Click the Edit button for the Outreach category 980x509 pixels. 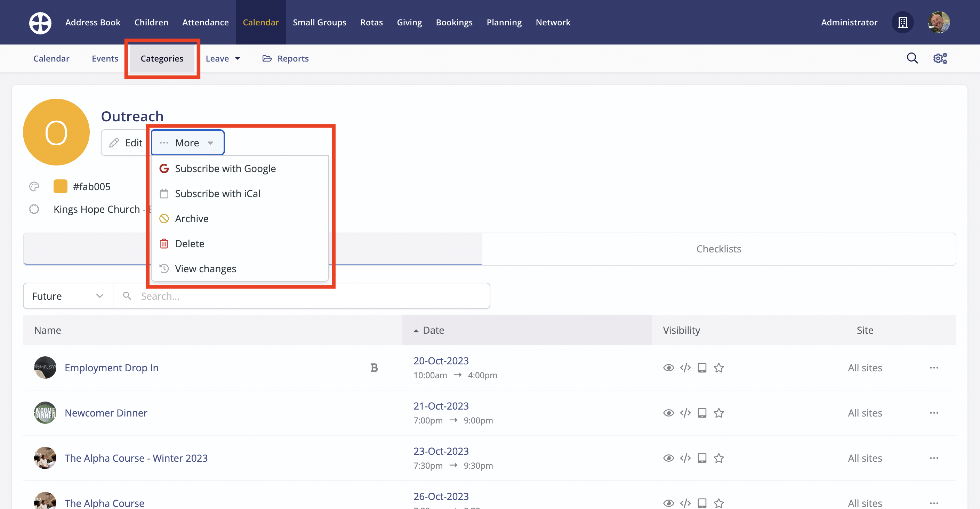(127, 142)
